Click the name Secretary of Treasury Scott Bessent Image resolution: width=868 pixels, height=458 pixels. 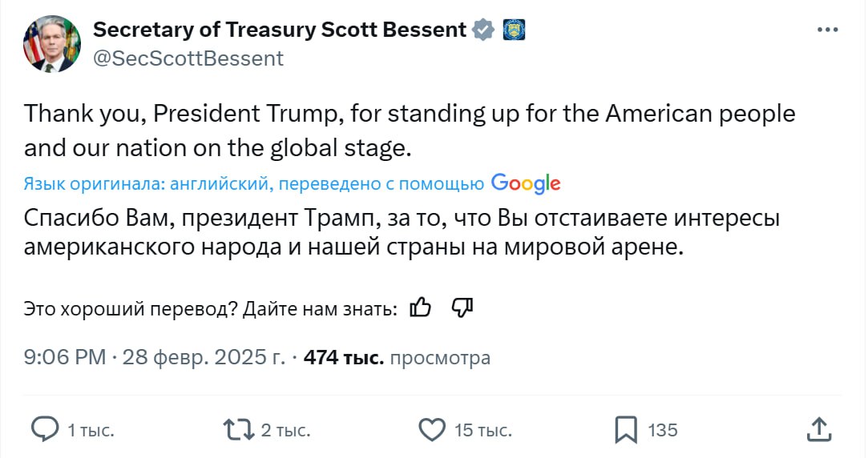point(279,30)
